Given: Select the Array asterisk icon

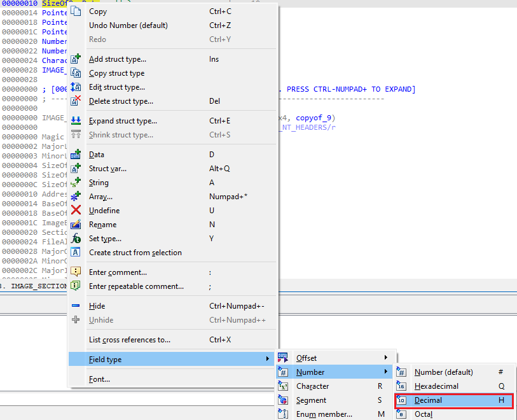Looking at the screenshot, I should 76,197.
